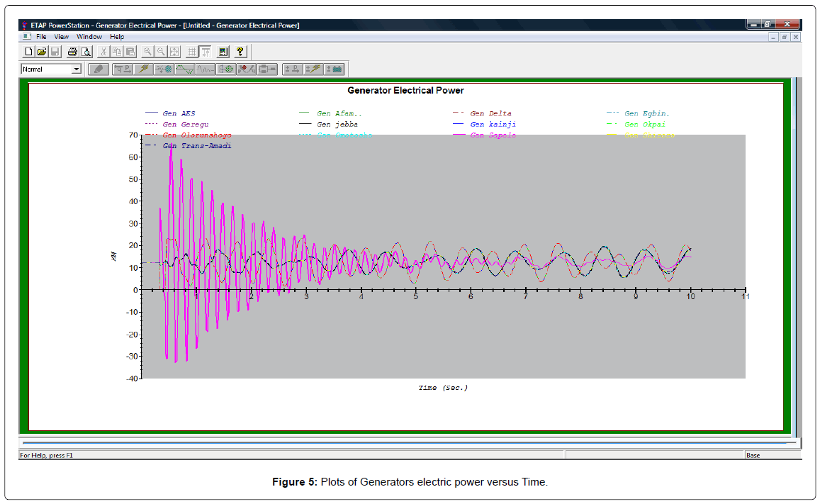Zoom out with magnifier minus icon
This screenshot has width=820, height=504.
[161, 51]
